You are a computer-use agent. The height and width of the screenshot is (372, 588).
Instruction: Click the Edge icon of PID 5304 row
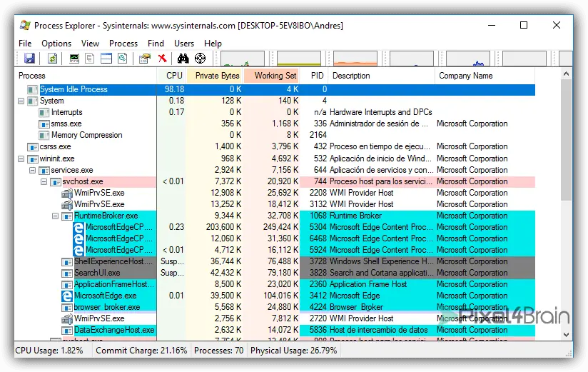click(78, 228)
